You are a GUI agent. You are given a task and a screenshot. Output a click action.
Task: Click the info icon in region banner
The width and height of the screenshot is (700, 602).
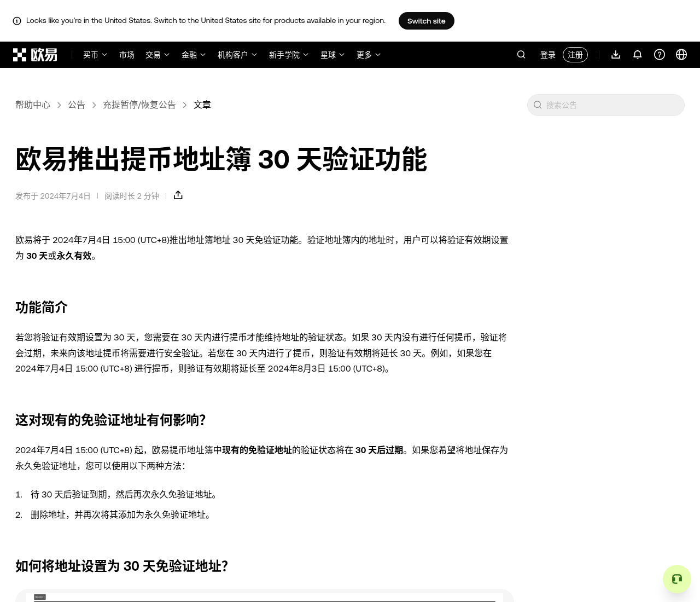[17, 21]
